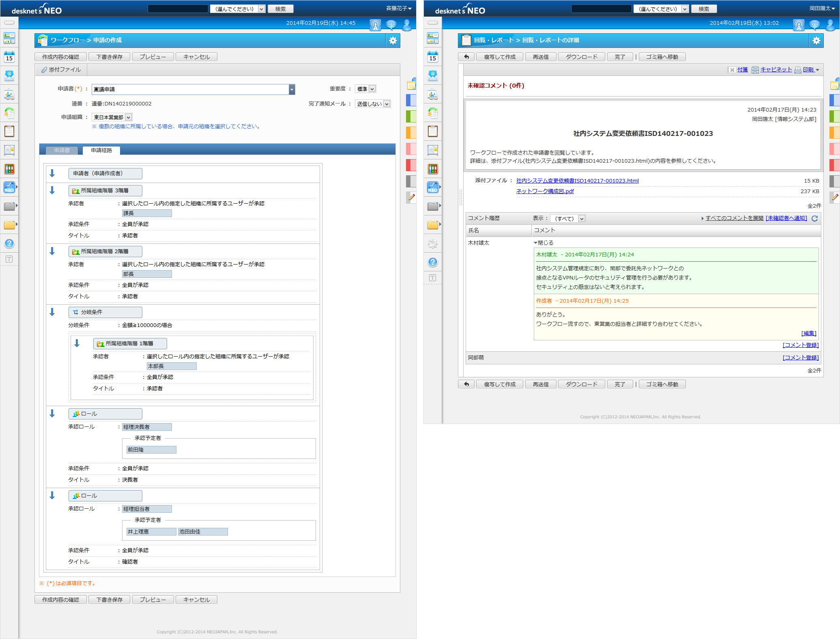Viewport: 840px width, 639px height.
Task: Open the 申請組織 dropdown showing 東日本営業部
Action: [112, 117]
